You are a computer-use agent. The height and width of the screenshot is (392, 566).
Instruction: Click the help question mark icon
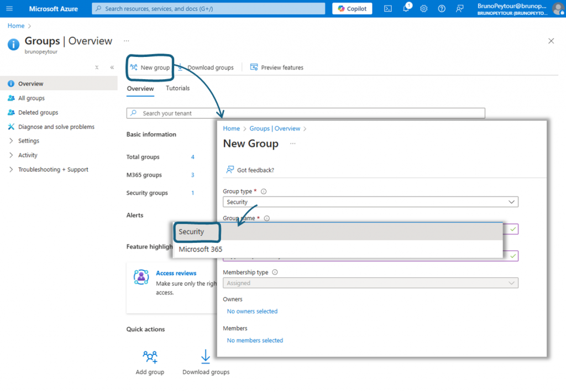click(442, 9)
